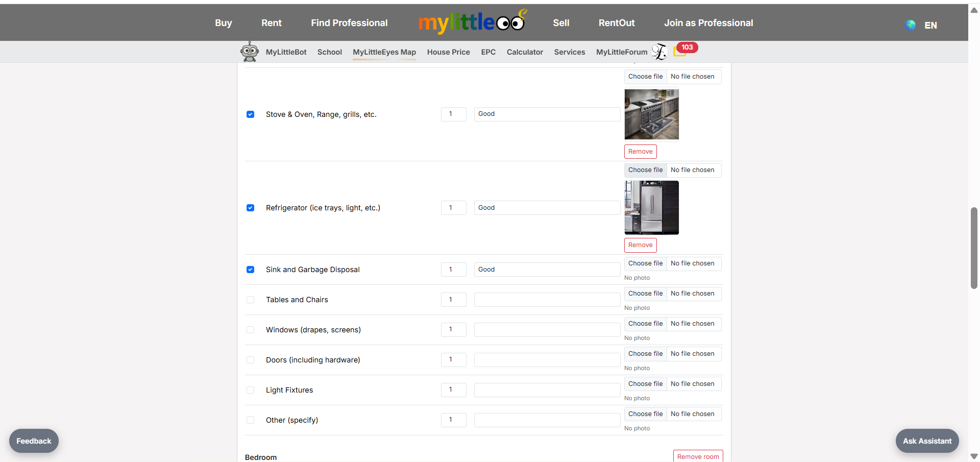Screen dimensions: 980x462
Task: Click the scroll-up arrow on the right scrollbar
Action: [974, 10]
